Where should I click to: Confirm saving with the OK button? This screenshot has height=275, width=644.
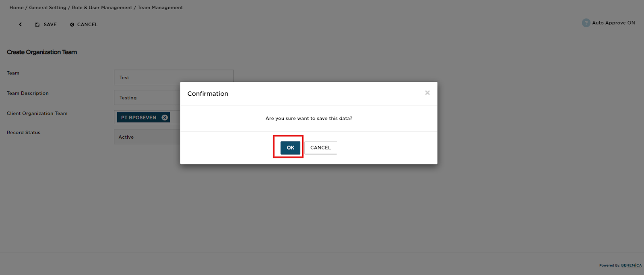click(x=290, y=148)
